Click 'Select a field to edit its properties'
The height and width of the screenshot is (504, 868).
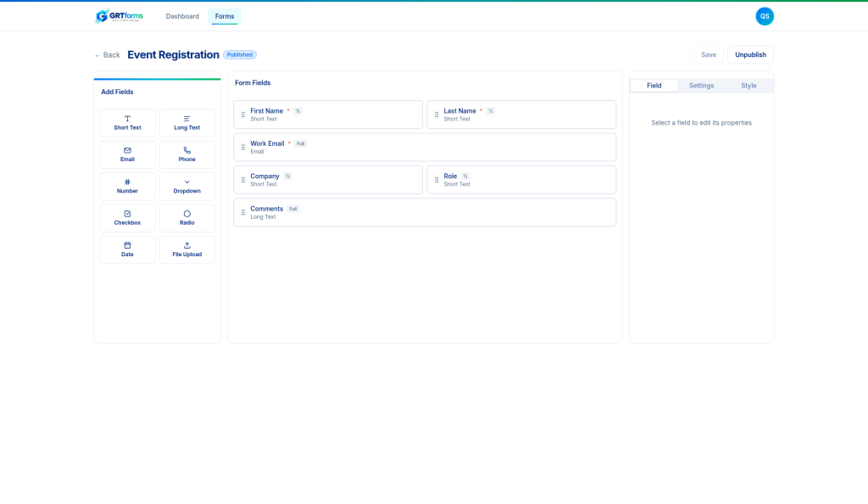(701, 123)
